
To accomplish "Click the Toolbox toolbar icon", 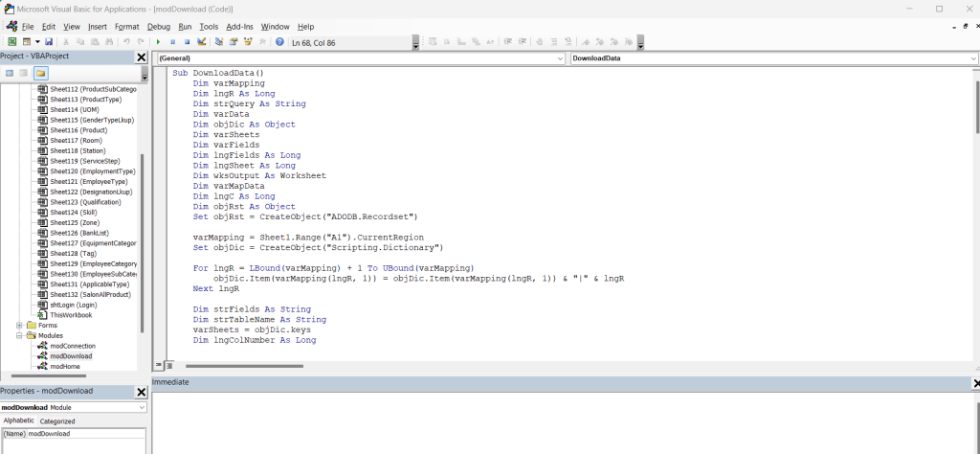I will coord(262,42).
